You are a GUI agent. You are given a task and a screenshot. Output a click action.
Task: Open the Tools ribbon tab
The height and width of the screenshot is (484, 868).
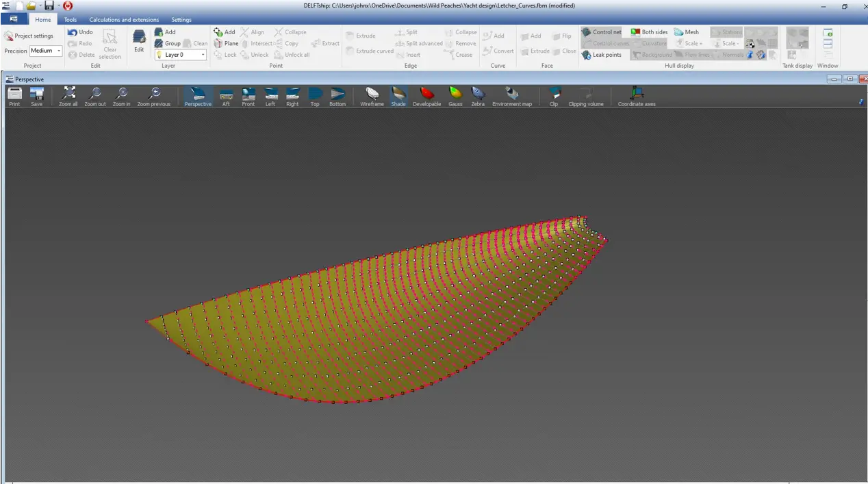tap(71, 20)
